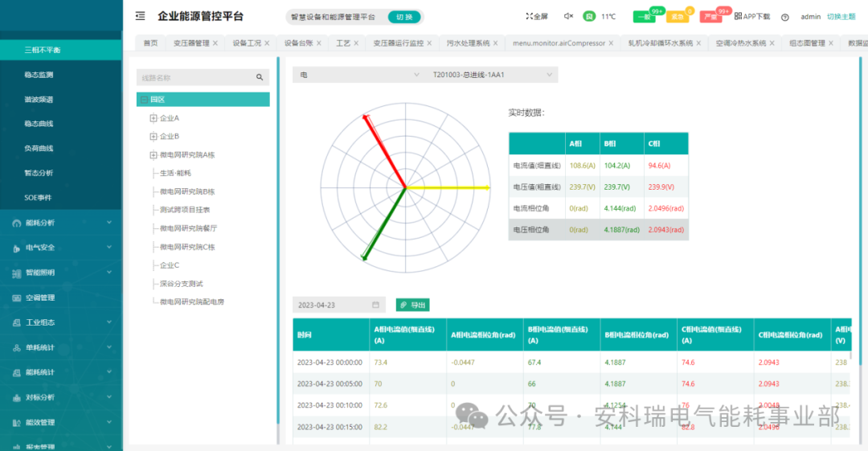Click the green air quality 良 badge
The width and height of the screenshot is (868, 451).
point(589,17)
